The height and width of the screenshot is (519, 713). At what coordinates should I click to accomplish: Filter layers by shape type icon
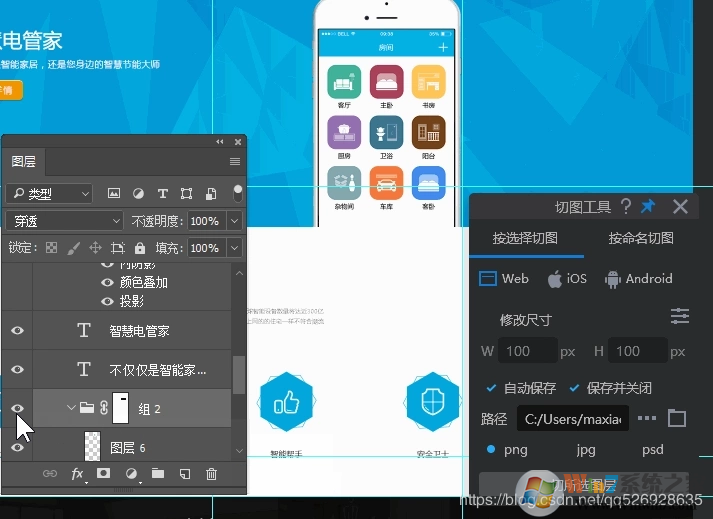pos(186,194)
